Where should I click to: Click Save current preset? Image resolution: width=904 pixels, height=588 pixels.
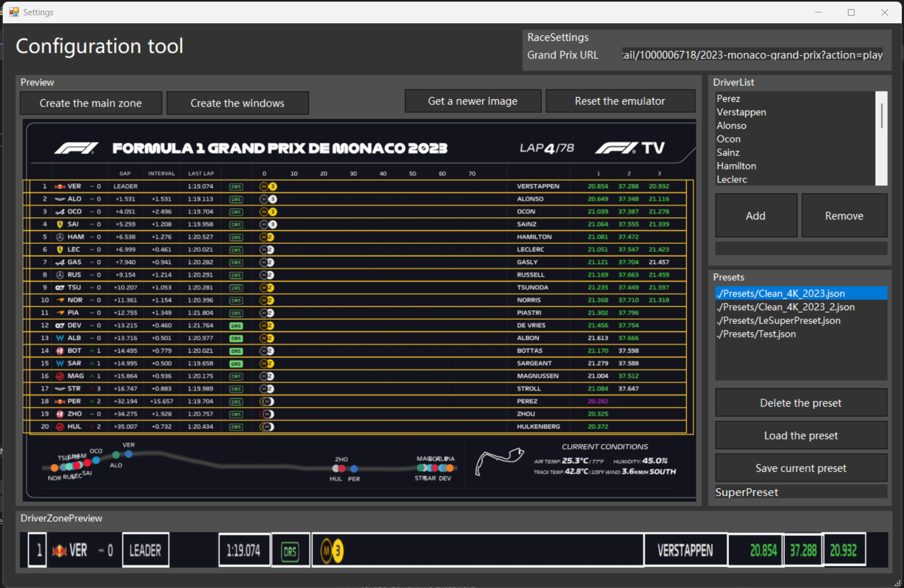click(x=801, y=468)
